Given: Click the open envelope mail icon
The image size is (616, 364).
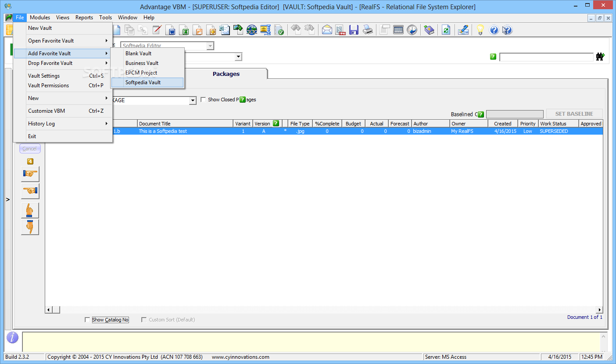Looking at the screenshot, I should (x=327, y=30).
